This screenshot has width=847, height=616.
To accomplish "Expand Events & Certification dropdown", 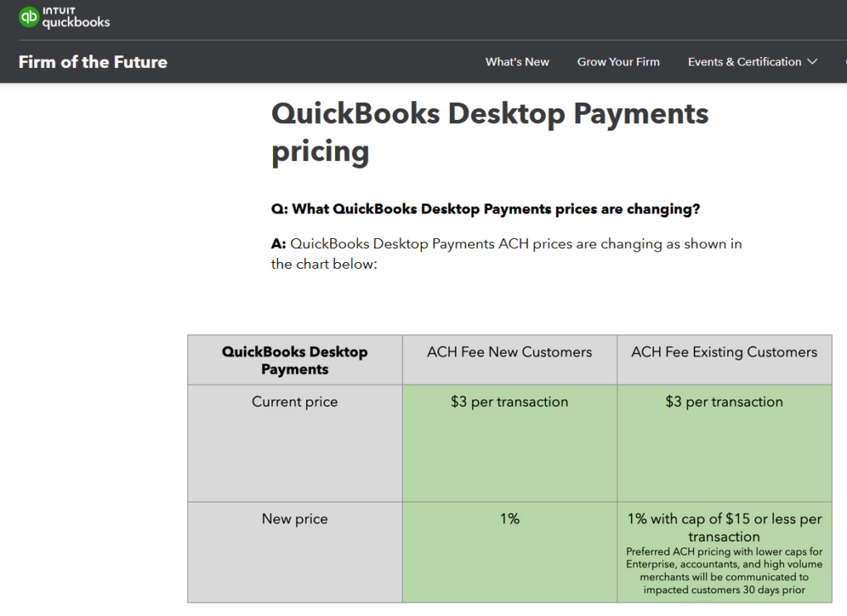I will [x=752, y=62].
